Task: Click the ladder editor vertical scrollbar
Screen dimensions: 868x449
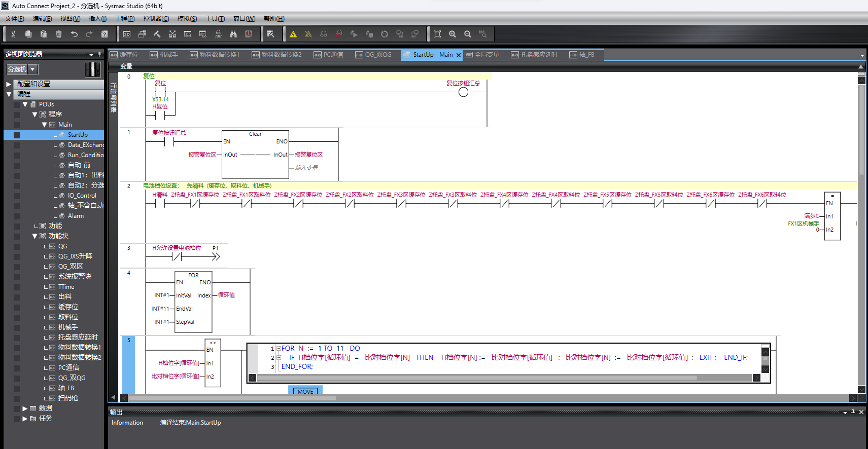Action: [x=861, y=131]
